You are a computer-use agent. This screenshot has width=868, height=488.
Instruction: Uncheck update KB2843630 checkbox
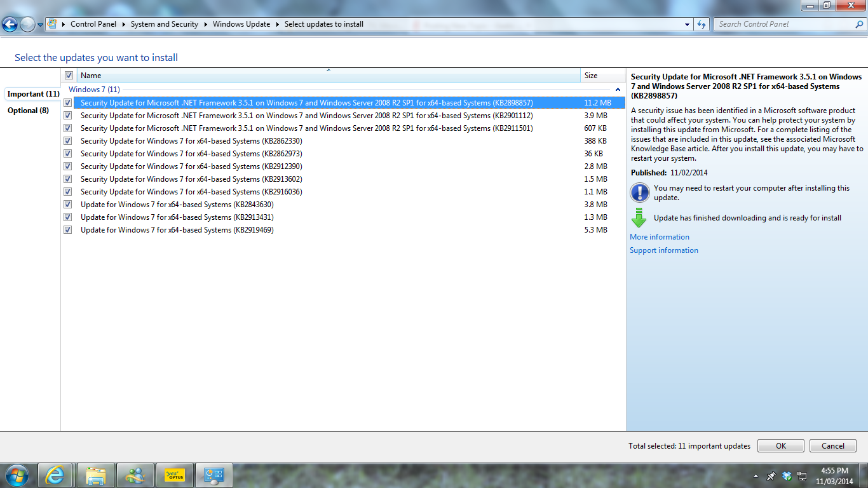click(x=68, y=205)
